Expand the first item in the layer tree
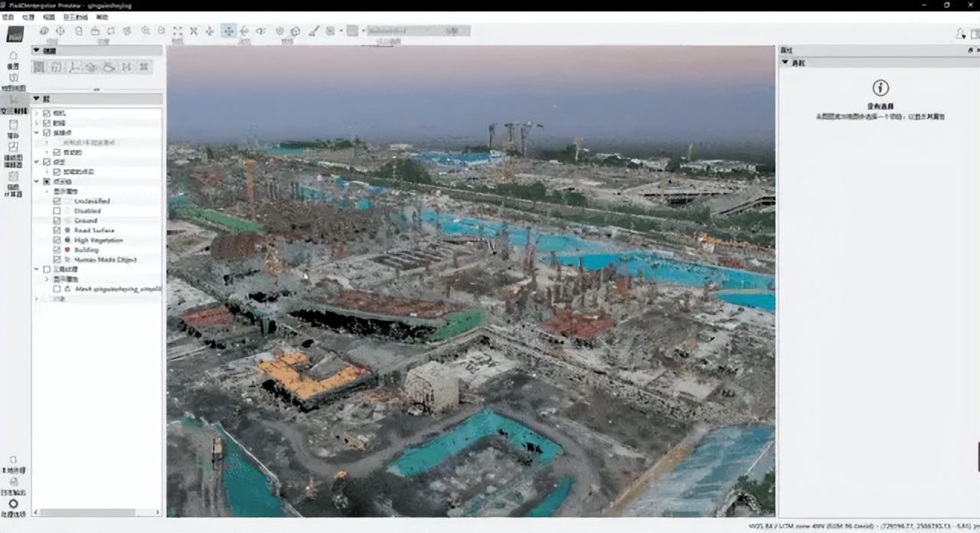The width and height of the screenshot is (980, 533). pos(37,113)
